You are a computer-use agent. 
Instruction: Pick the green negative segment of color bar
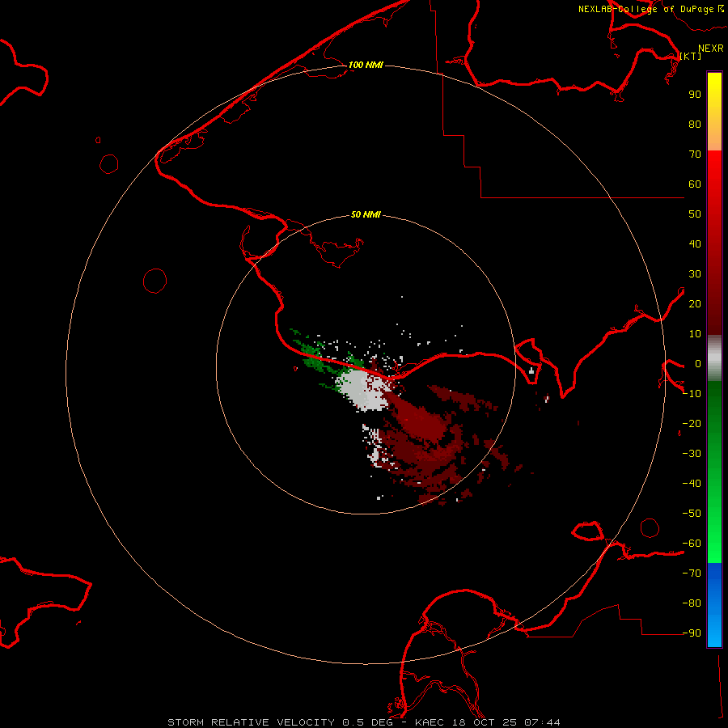(714, 472)
